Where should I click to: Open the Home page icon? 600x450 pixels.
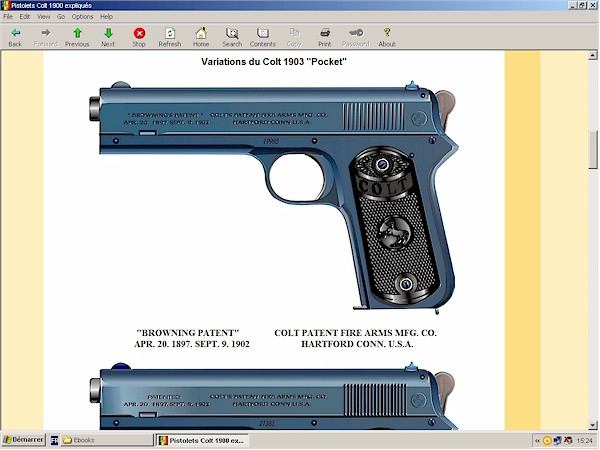[201, 33]
